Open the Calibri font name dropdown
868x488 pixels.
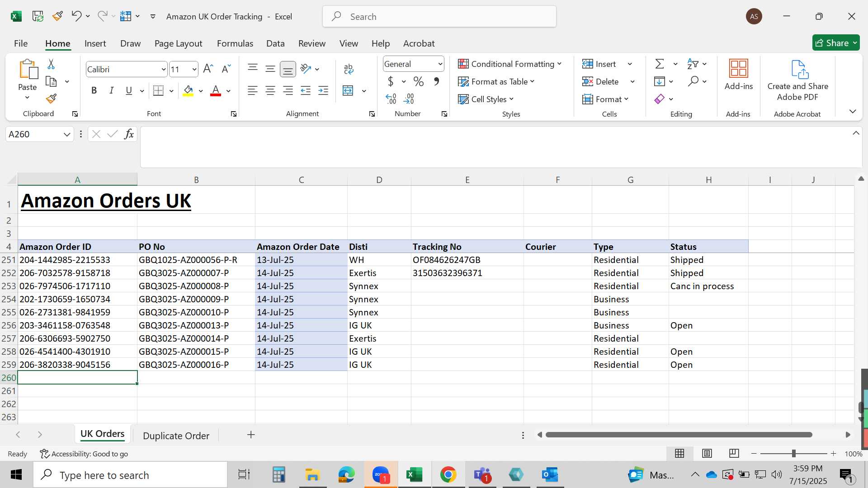tap(164, 70)
